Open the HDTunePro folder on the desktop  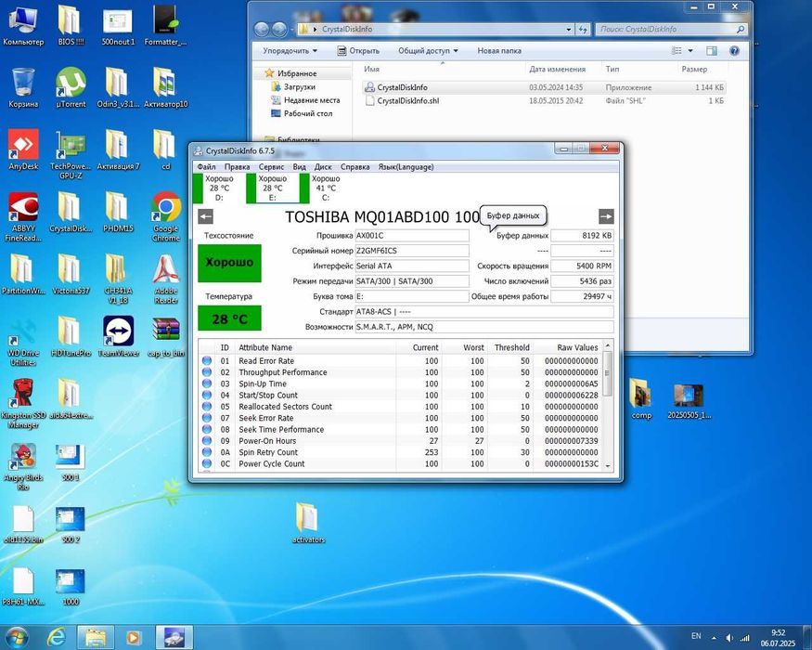[71, 337]
